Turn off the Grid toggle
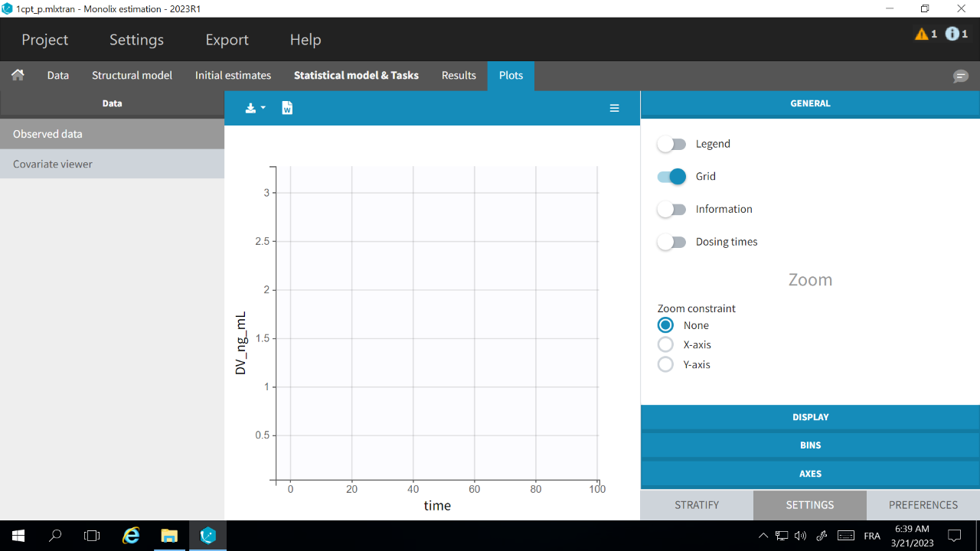The height and width of the screenshot is (551, 980). (671, 177)
